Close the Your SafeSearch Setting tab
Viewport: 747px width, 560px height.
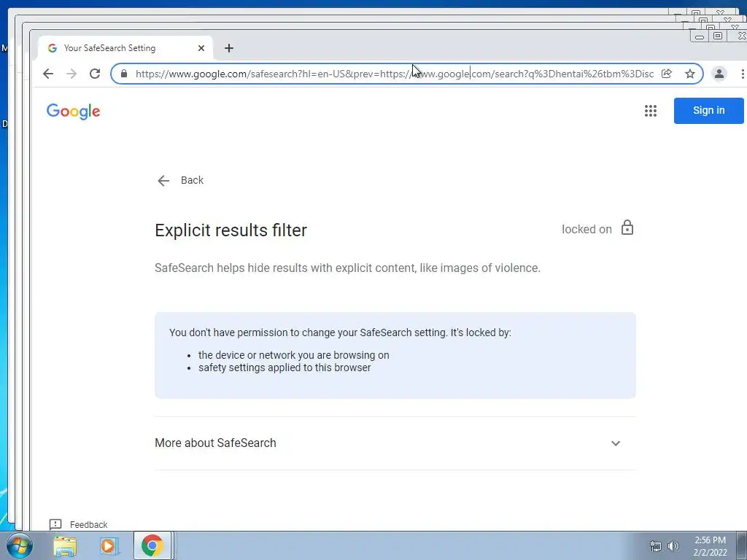(x=201, y=48)
